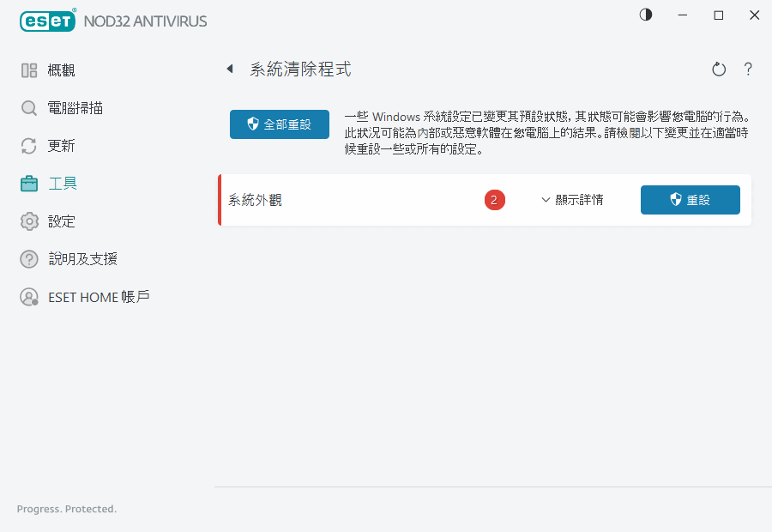Click the 系統清除程式 page title
Image resolution: width=772 pixels, height=532 pixels.
click(300, 69)
